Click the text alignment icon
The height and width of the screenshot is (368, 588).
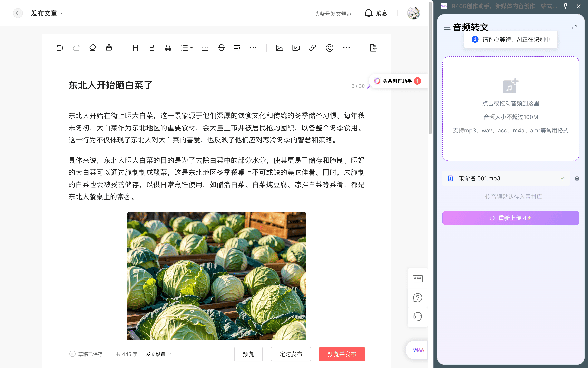click(237, 48)
